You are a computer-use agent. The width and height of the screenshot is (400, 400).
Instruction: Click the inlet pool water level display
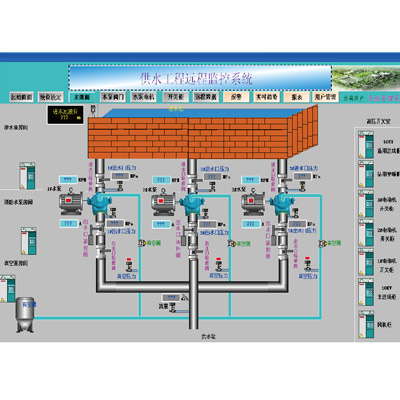coord(65,115)
